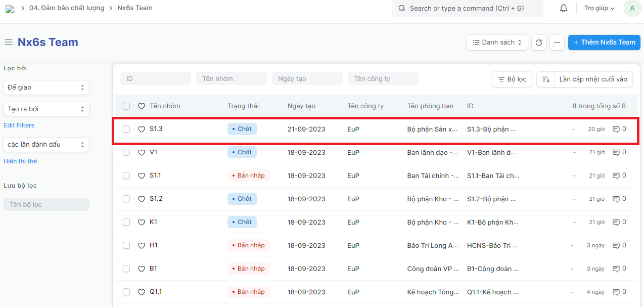Open the Danh sách view switcher

point(497,42)
